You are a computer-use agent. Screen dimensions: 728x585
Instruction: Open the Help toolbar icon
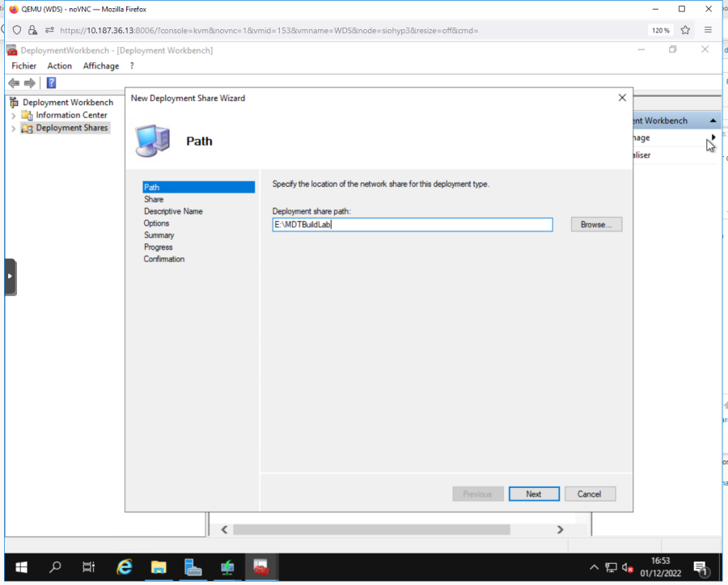[51, 83]
